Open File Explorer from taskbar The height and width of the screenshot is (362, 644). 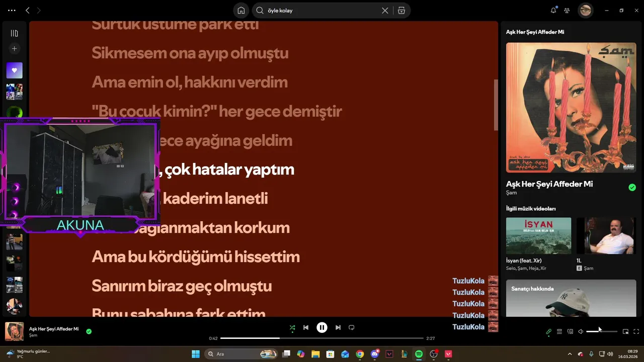tap(315, 354)
